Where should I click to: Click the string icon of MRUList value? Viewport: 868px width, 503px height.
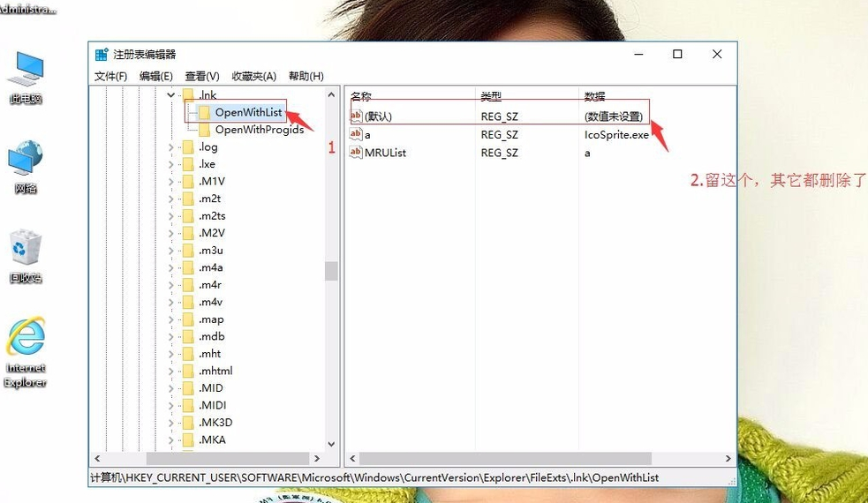pos(355,152)
